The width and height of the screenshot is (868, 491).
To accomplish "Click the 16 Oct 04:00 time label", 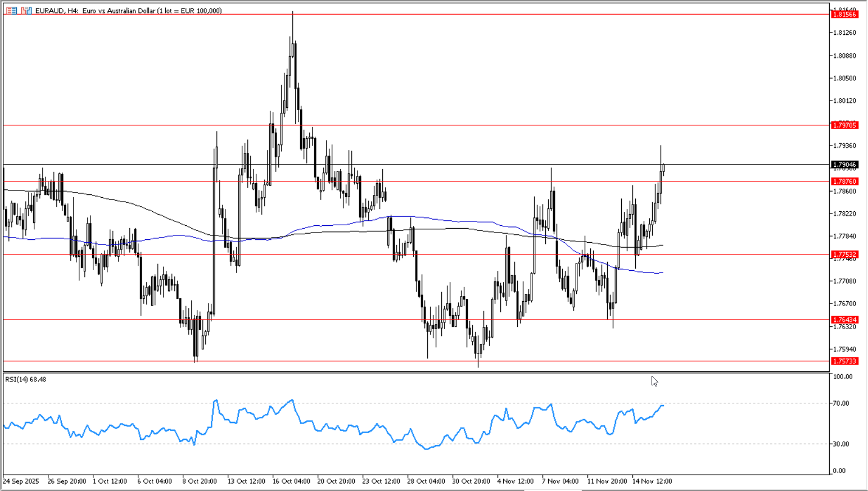I will tap(291, 481).
